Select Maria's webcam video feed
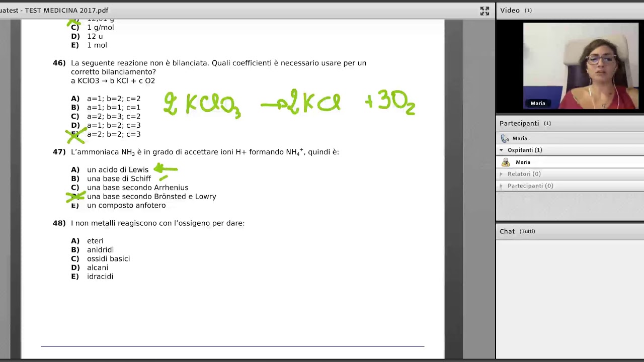 (581, 66)
